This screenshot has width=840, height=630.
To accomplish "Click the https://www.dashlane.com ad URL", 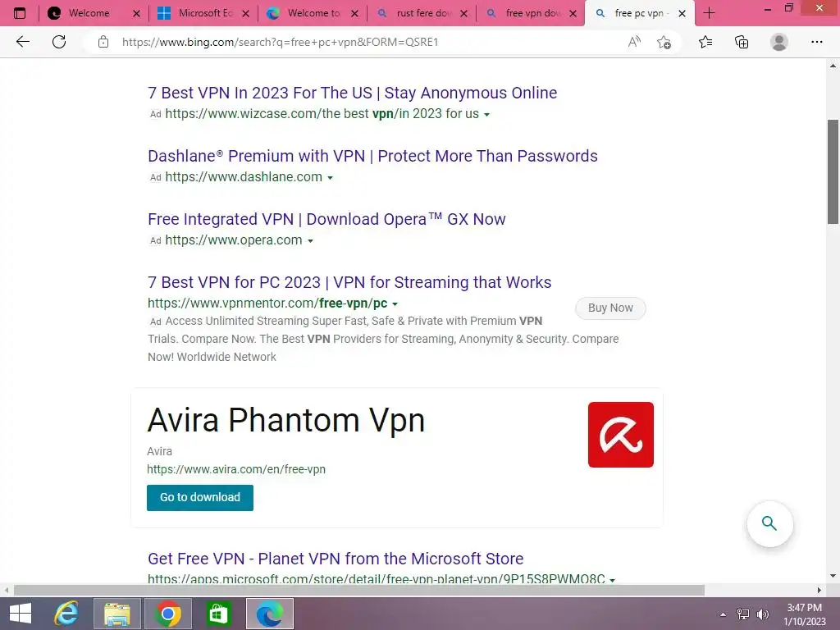I will (244, 177).
